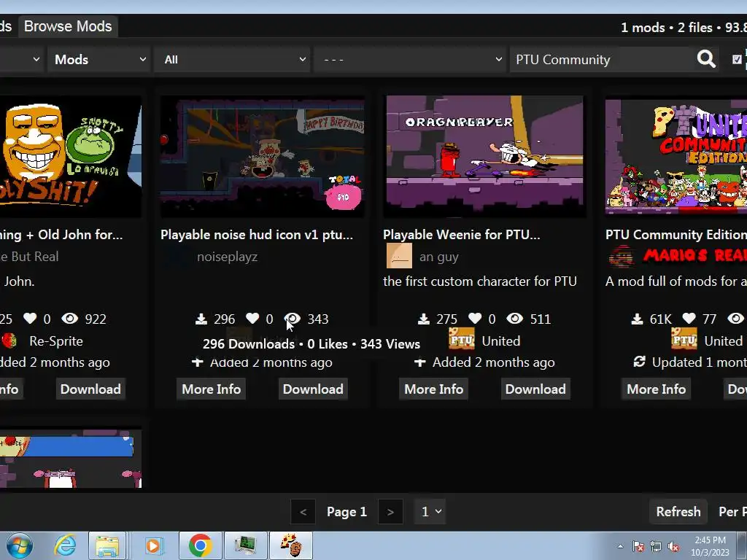Open the dashes subcategory dropdown

pos(410,60)
